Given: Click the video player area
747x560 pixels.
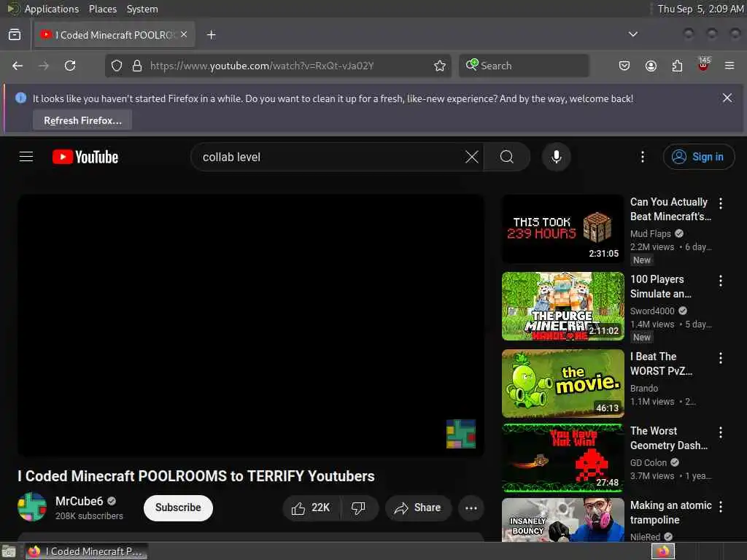Looking at the screenshot, I should tap(251, 325).
